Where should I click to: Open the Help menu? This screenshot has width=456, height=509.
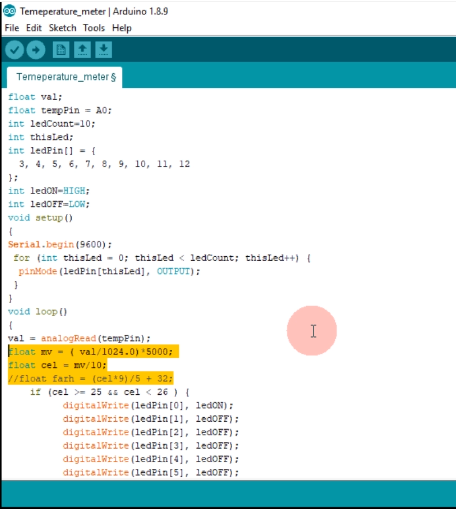[122, 28]
